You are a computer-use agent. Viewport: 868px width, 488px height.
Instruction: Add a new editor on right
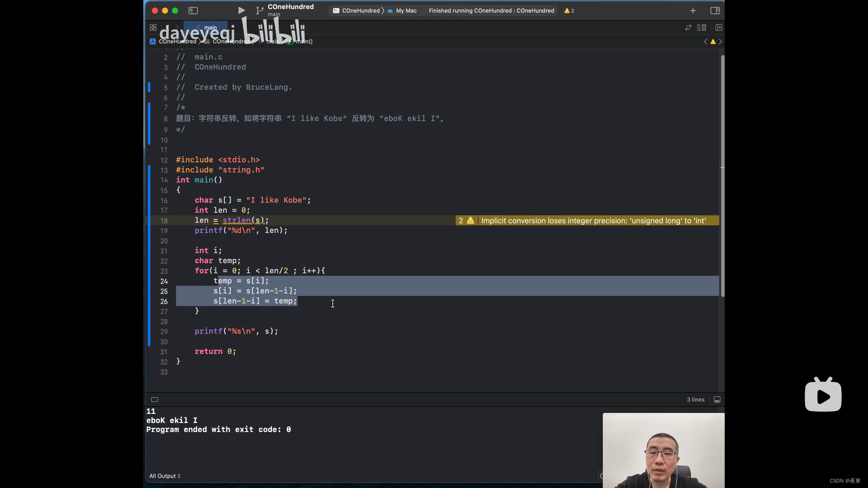(x=719, y=28)
